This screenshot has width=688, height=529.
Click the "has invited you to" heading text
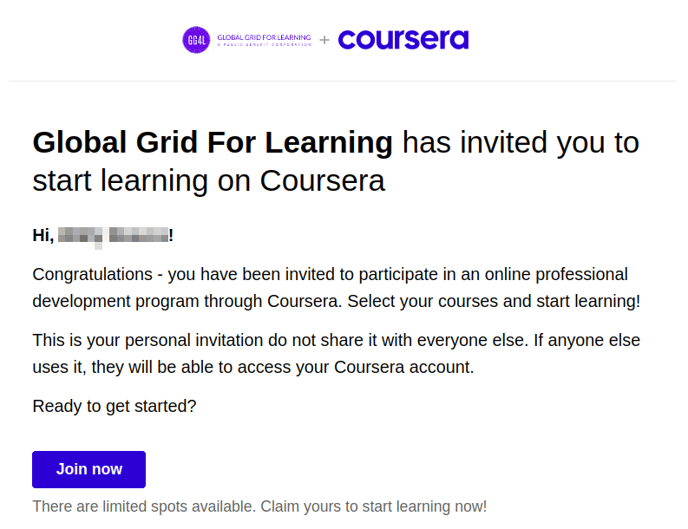(x=520, y=143)
